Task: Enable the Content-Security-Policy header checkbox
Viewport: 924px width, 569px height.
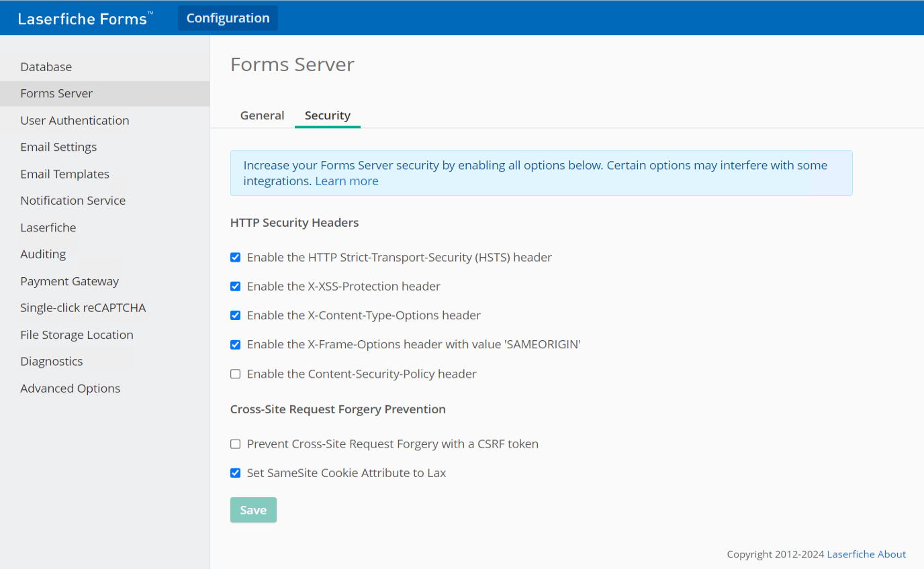Action: coord(235,374)
